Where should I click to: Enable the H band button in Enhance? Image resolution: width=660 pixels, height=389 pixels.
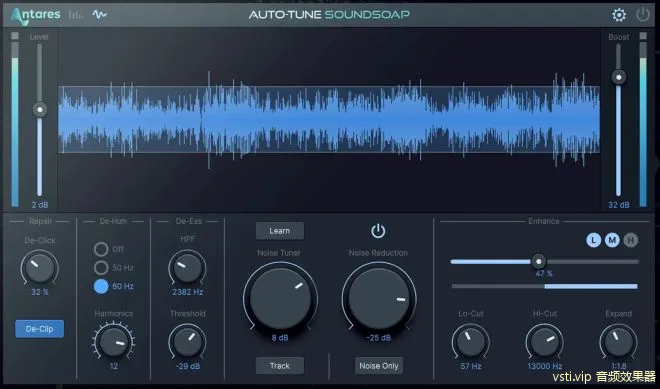[631, 240]
